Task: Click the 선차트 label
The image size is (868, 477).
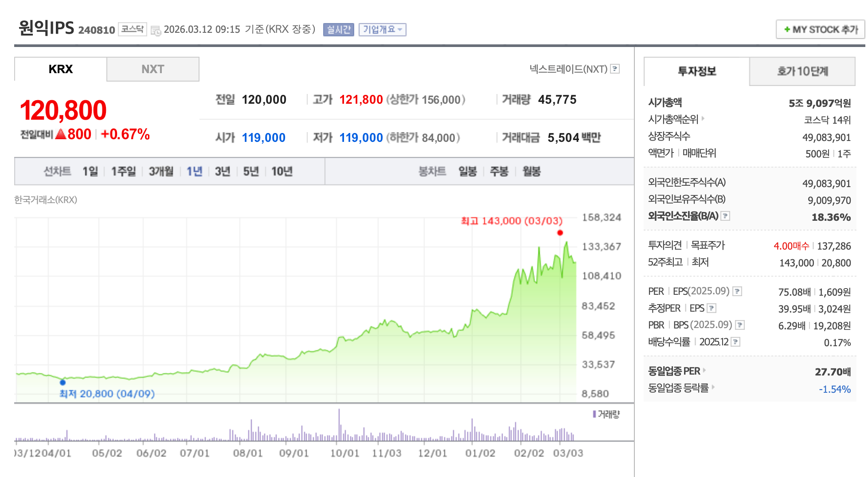Action: (x=57, y=172)
